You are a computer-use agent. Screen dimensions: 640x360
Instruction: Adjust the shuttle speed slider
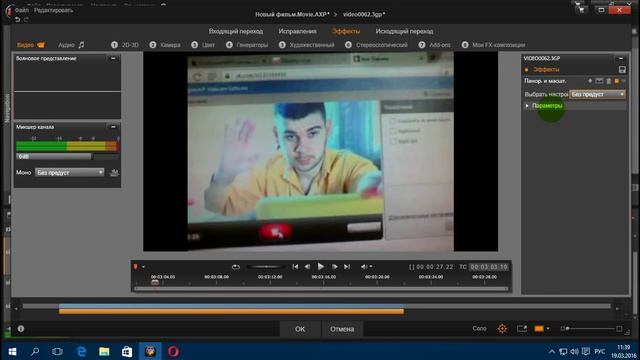coord(266,267)
